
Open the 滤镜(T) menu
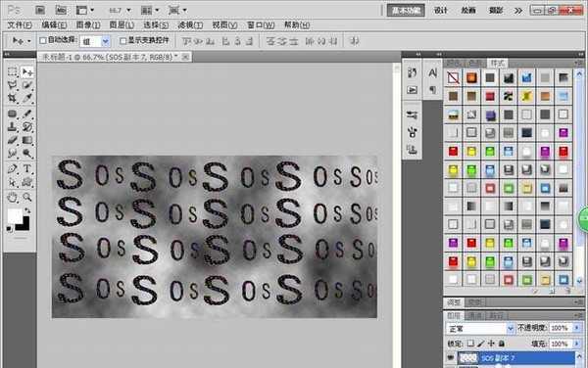[x=190, y=25]
